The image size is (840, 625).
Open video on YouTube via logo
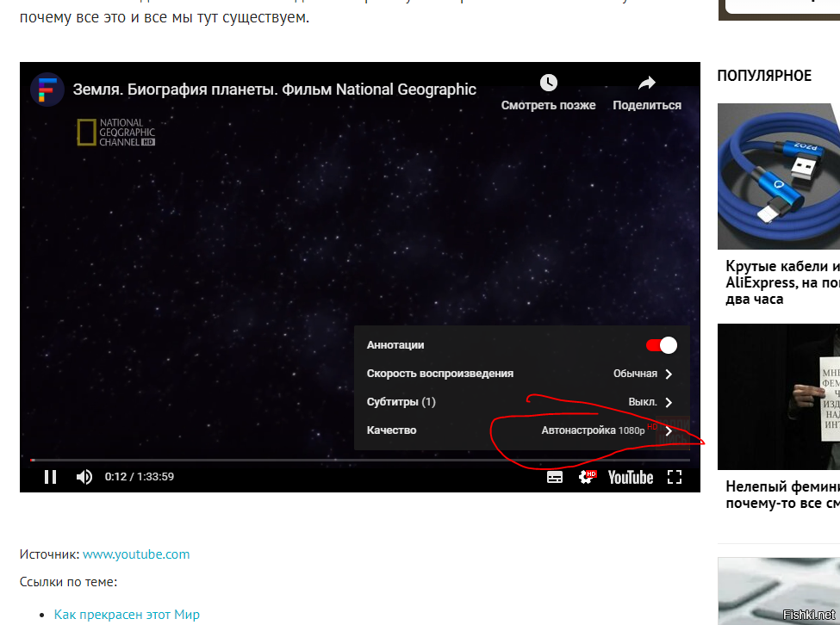pos(630,477)
